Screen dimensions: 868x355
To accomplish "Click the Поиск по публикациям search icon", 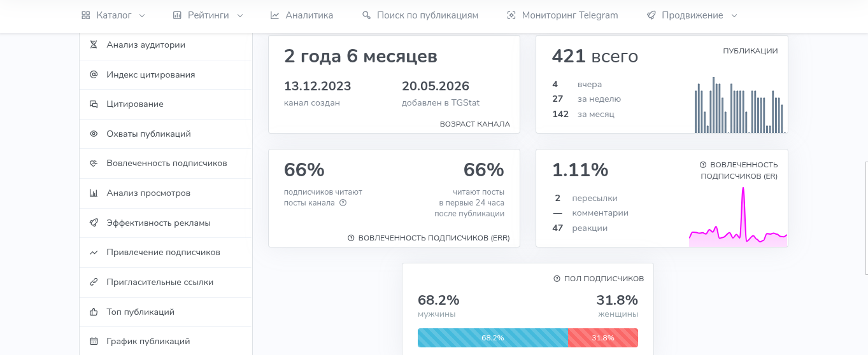I will (x=366, y=15).
